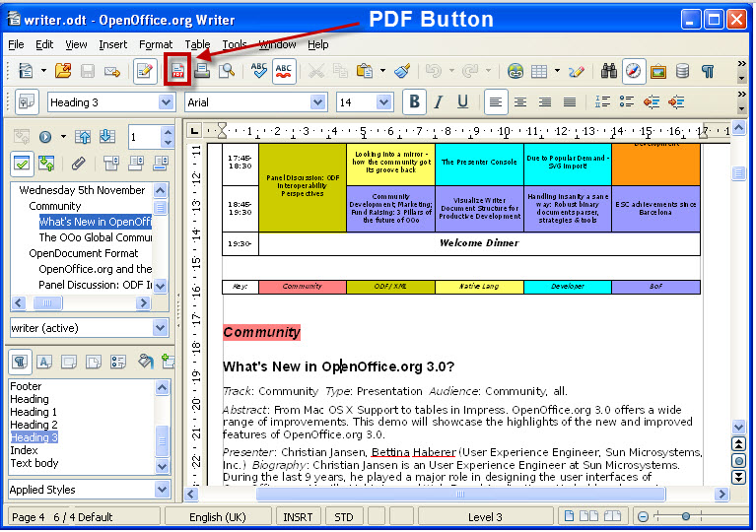Click Character Styles icon in Styles panel
This screenshot has height=532, width=756.
click(x=44, y=362)
